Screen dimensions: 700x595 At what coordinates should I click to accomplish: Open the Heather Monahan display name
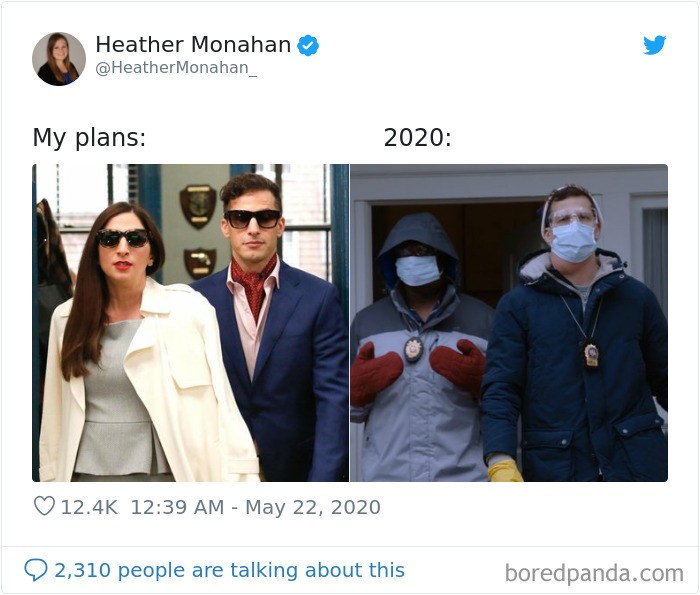coord(193,45)
